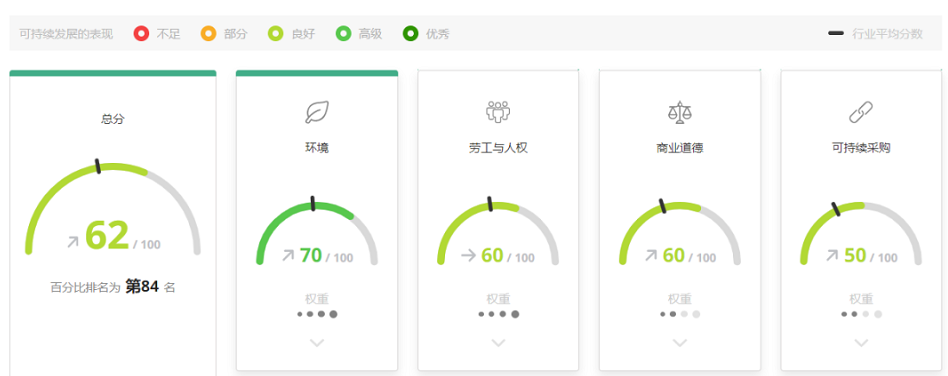Click the upward arrow on 商业道德 score
Screen dimensions: 948x376
point(651,256)
